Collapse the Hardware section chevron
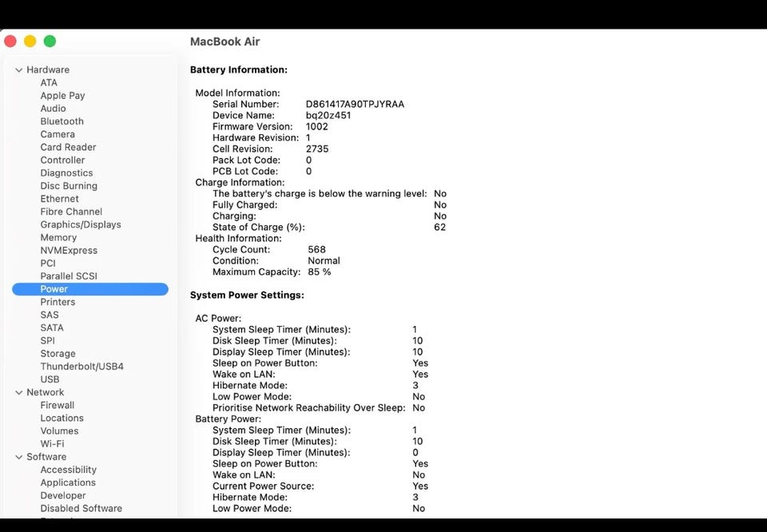The width and height of the screenshot is (767, 532). [19, 70]
